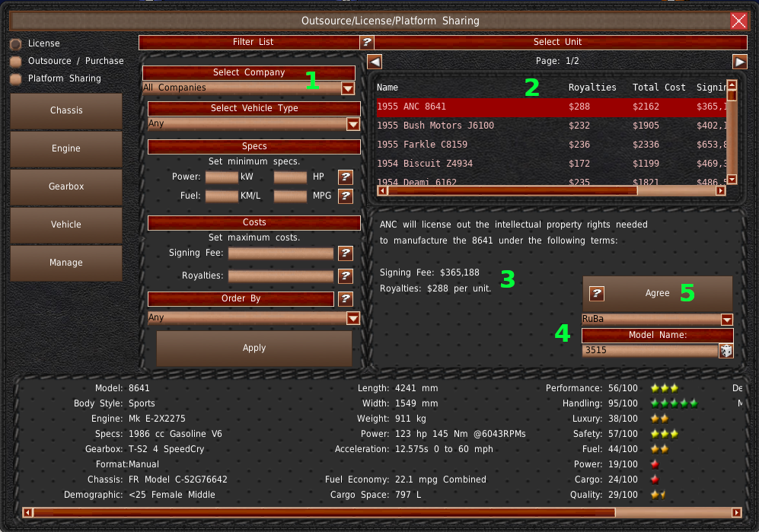This screenshot has height=532, width=759.
Task: Click the Fuel specs help question mark
Action: click(x=346, y=196)
